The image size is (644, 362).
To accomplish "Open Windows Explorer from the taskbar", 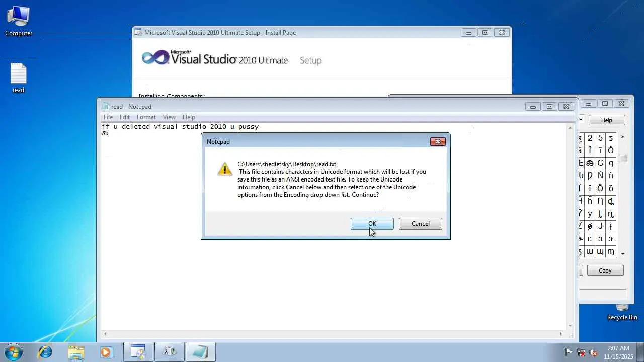I will coord(76,352).
